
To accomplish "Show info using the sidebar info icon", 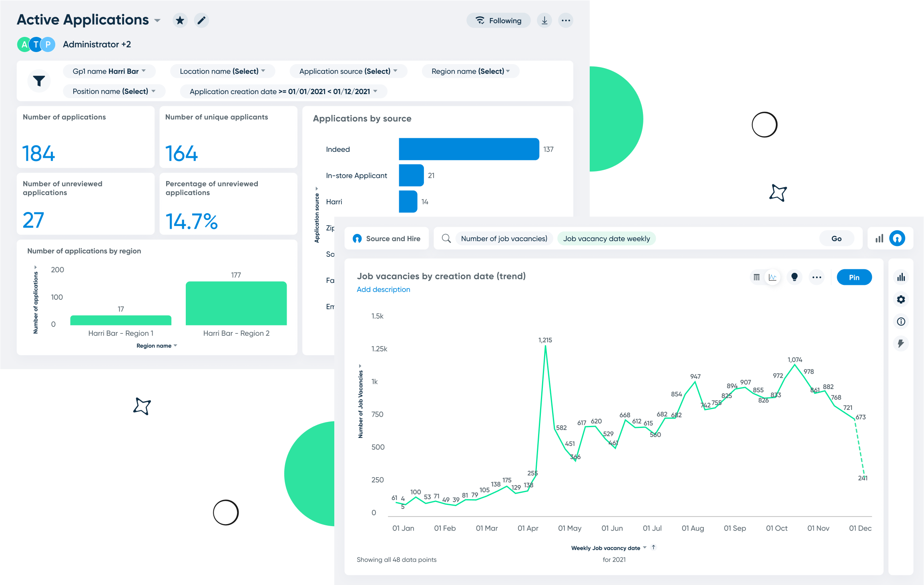I will pyautogui.click(x=901, y=321).
